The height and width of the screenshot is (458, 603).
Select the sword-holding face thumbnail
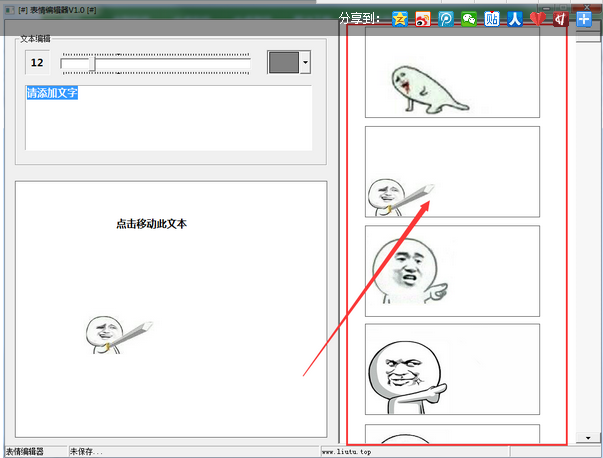(452, 172)
